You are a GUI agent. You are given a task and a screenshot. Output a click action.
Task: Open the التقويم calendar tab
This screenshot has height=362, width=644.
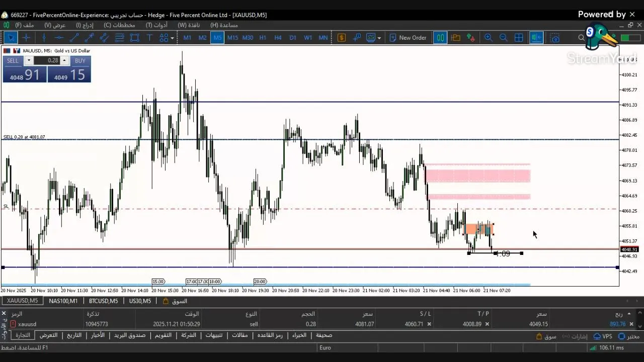coord(163,335)
